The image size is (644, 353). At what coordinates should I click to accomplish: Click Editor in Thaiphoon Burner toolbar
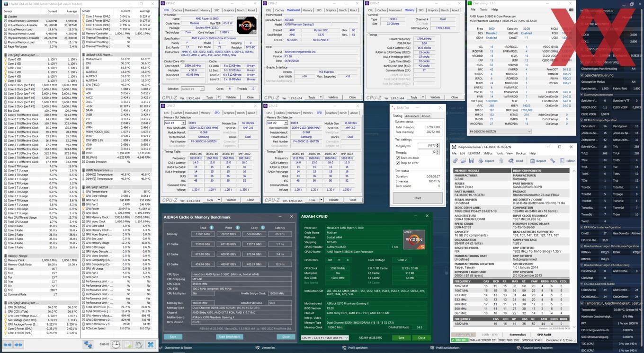pos(568,161)
